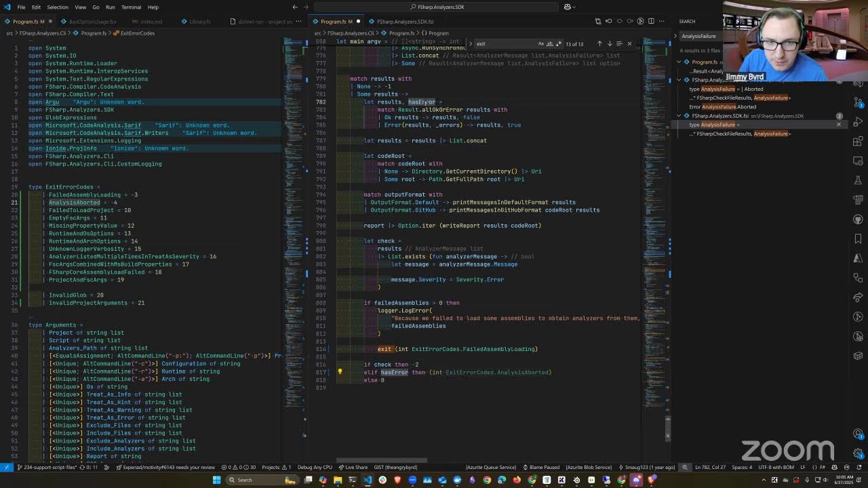The height and width of the screenshot is (488, 868).
Task: Go to next match in find widget
Action: (x=610, y=44)
